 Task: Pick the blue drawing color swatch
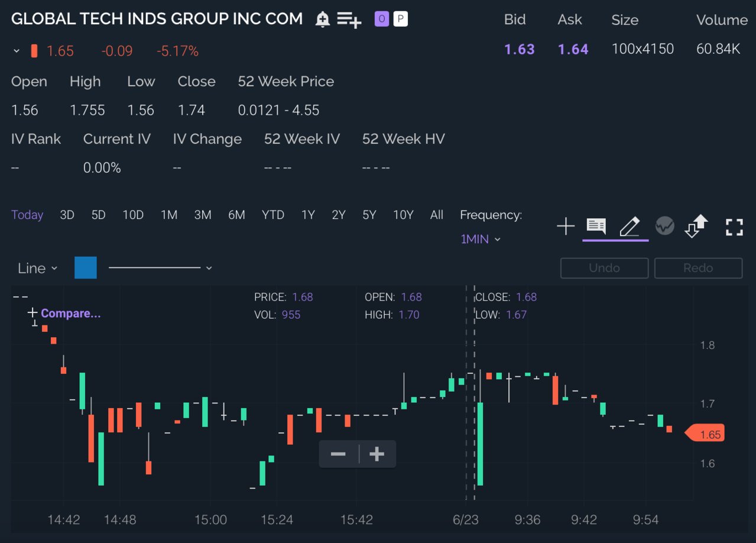[86, 267]
